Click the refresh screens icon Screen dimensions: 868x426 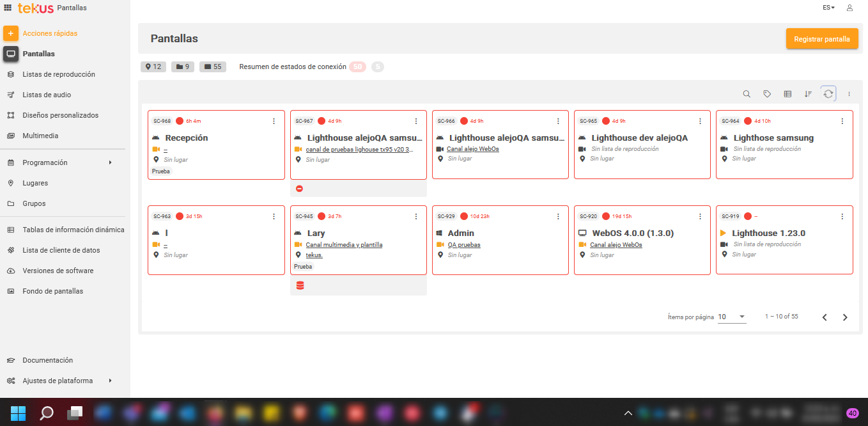click(x=828, y=94)
